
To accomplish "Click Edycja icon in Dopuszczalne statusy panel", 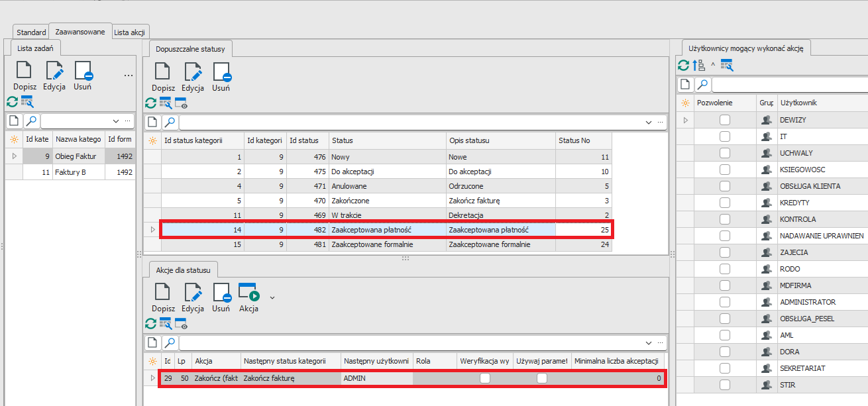I will coord(193,73).
